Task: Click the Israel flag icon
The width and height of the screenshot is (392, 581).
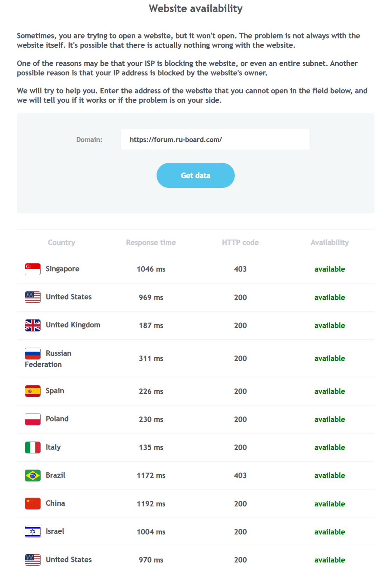Action: pyautogui.click(x=33, y=532)
